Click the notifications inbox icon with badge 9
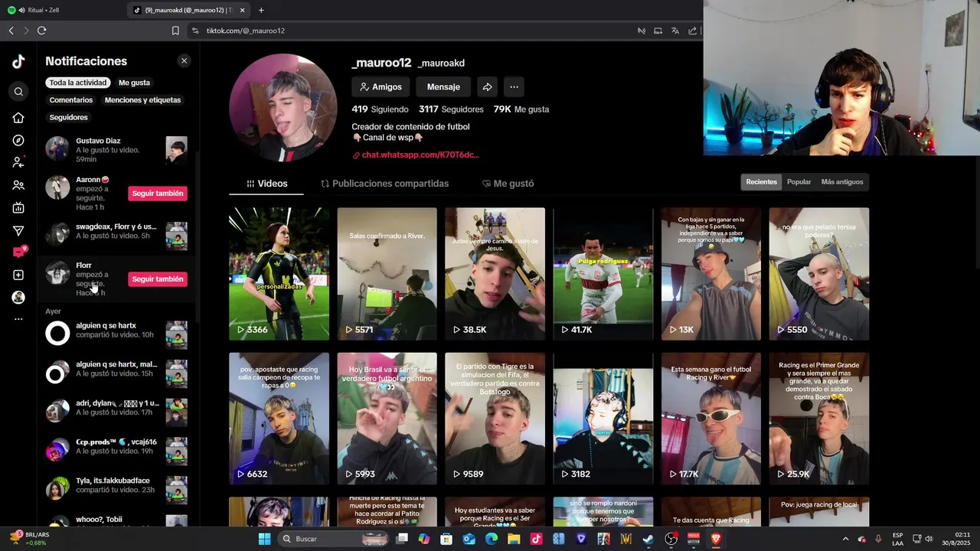Viewport: 980px width, 551px height. [18, 252]
